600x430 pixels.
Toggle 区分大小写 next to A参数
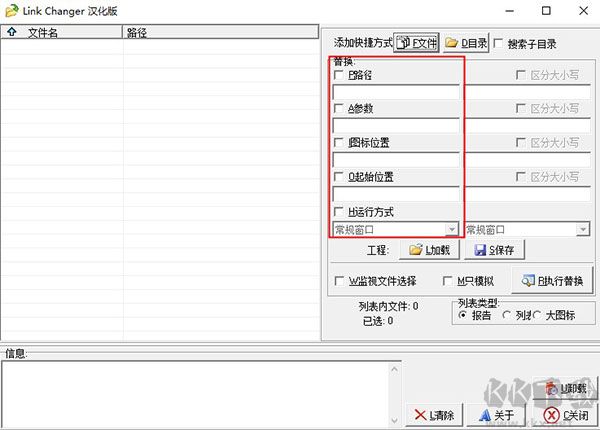520,108
